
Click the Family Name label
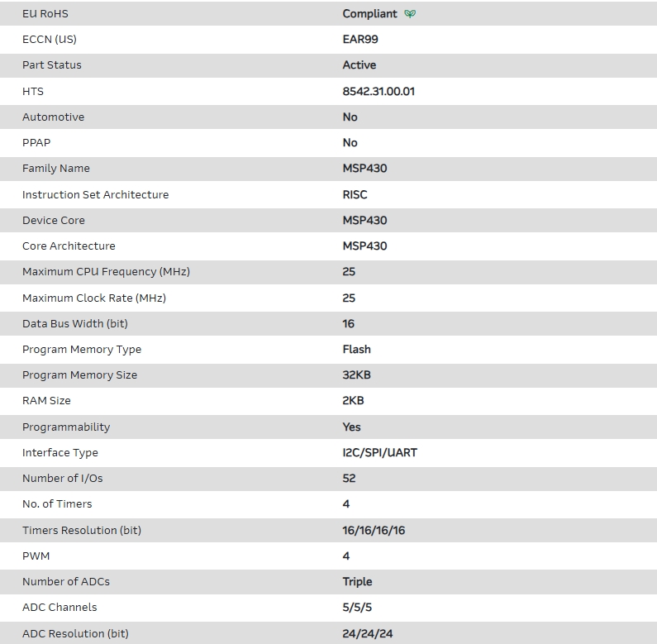click(56, 169)
